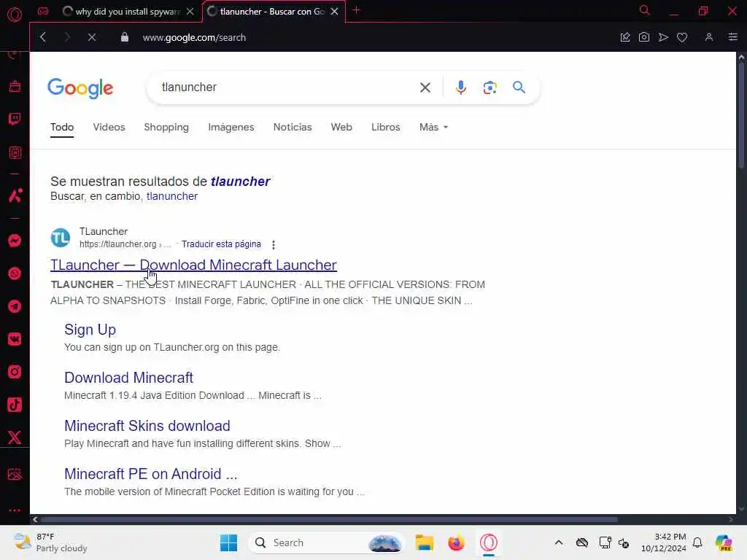Click the blue Google search magnifier
This screenshot has width=747, height=560.
coord(519,87)
